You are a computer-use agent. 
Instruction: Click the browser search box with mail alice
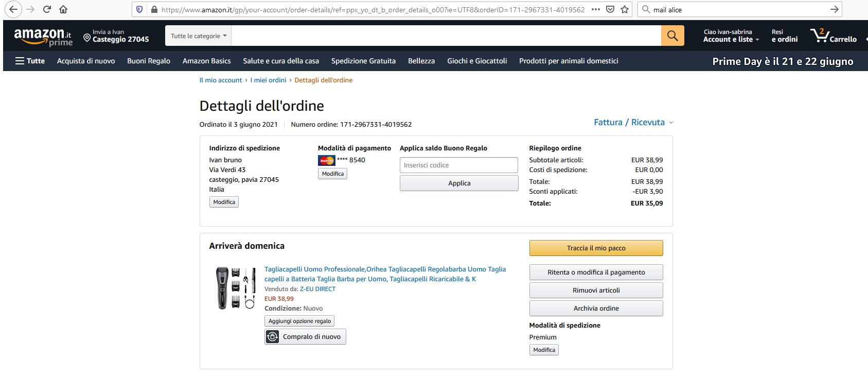tap(739, 9)
